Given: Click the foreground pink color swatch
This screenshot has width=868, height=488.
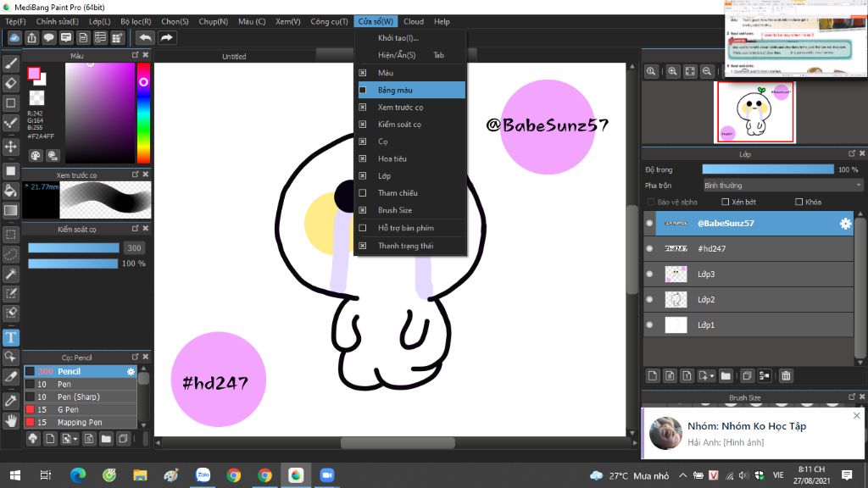Looking at the screenshot, I should click(x=34, y=74).
